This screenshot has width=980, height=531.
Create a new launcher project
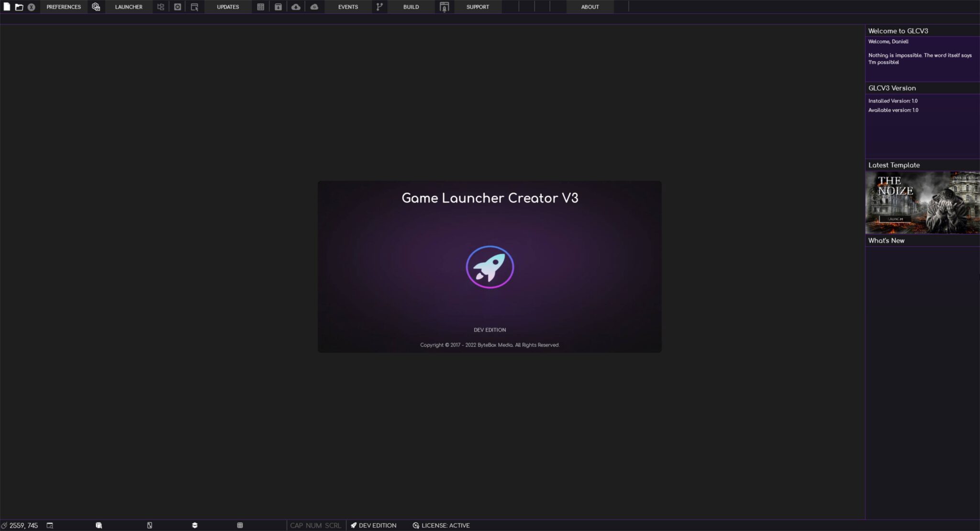(7, 7)
